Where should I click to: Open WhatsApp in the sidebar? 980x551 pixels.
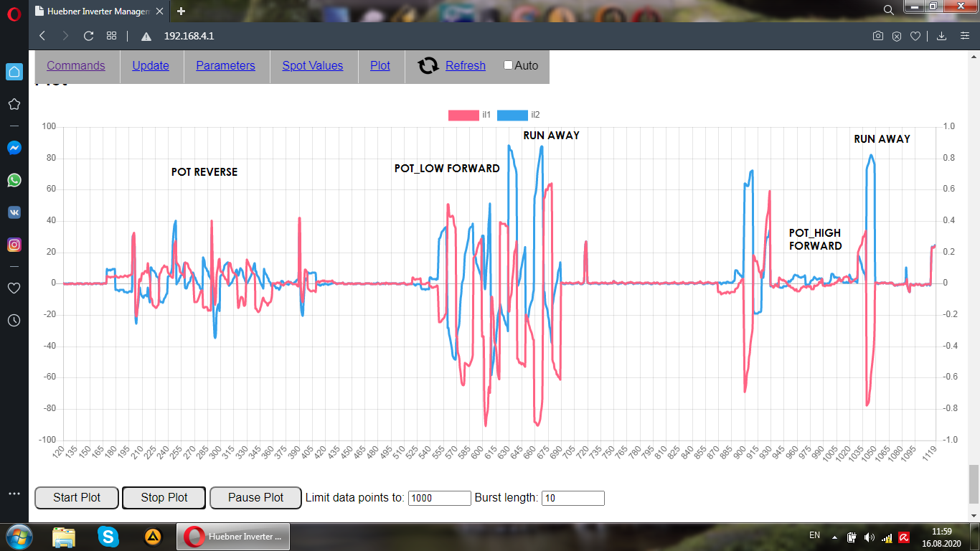[14, 180]
